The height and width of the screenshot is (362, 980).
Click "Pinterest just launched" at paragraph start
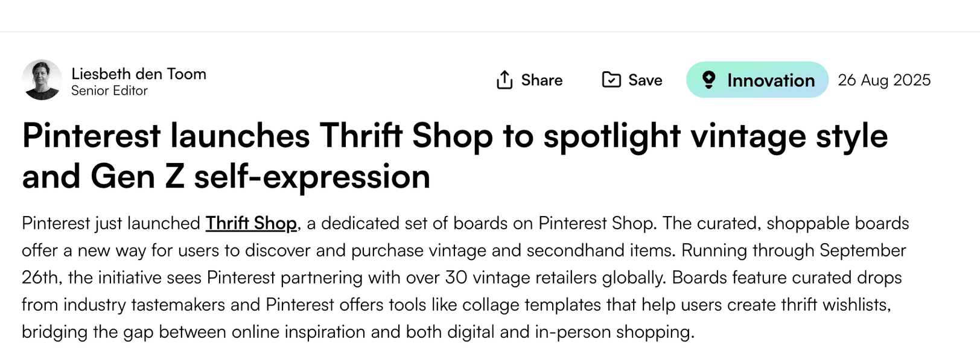click(x=111, y=223)
